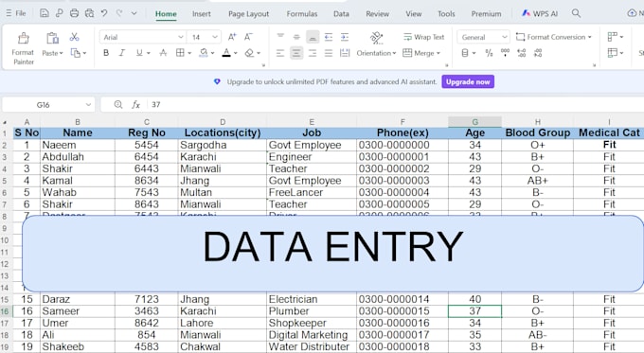The height and width of the screenshot is (353, 644).
Task: Select the column G header
Action: [474, 122]
